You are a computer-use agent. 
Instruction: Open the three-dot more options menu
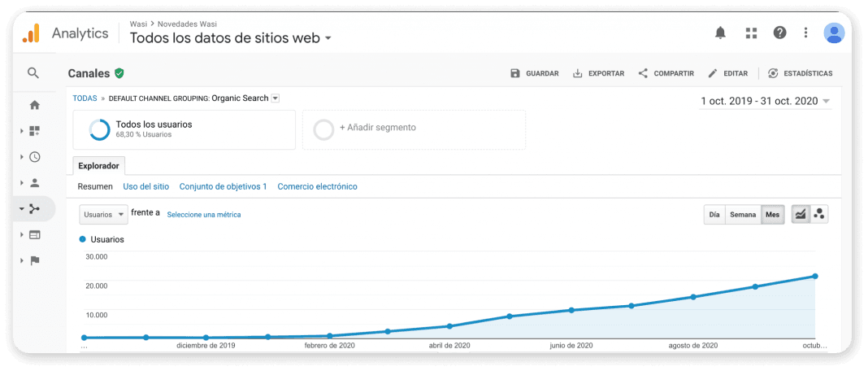pyautogui.click(x=806, y=33)
